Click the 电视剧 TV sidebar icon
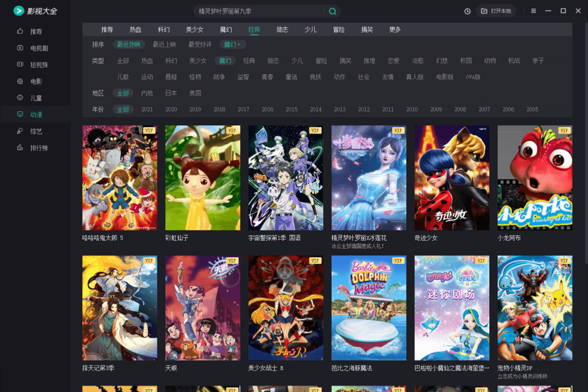Image resolution: width=588 pixels, height=392 pixels. 20,48
